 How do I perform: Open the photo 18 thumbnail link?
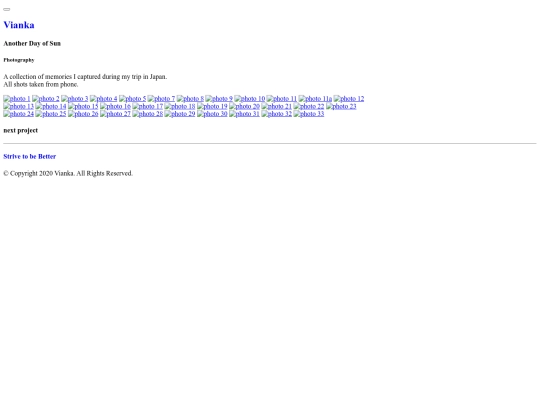(180, 106)
